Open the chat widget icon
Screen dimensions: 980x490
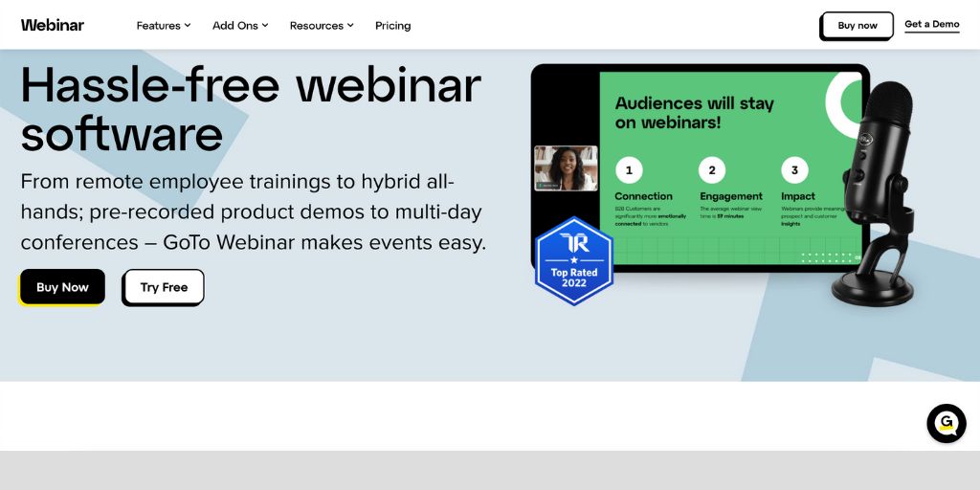946,423
